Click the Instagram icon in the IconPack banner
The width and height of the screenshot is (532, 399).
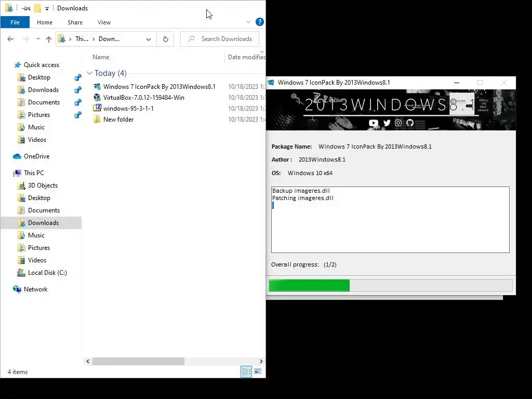point(398,123)
